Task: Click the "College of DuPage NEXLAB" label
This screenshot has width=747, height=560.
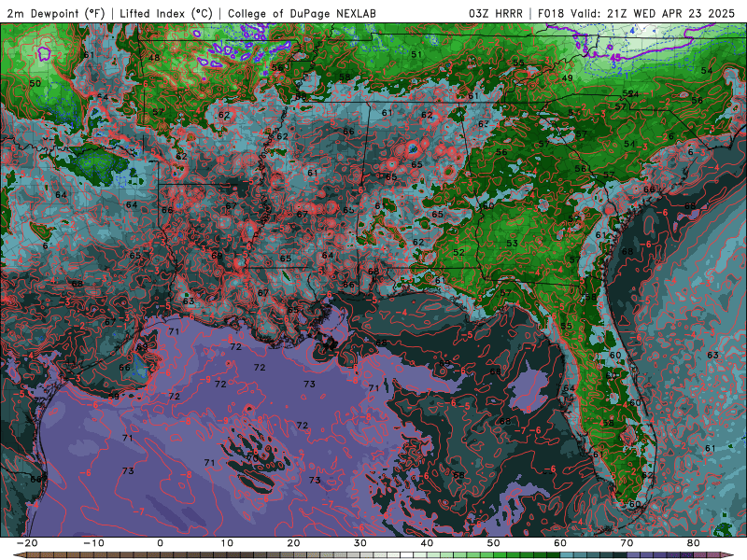Action: pos(302,13)
